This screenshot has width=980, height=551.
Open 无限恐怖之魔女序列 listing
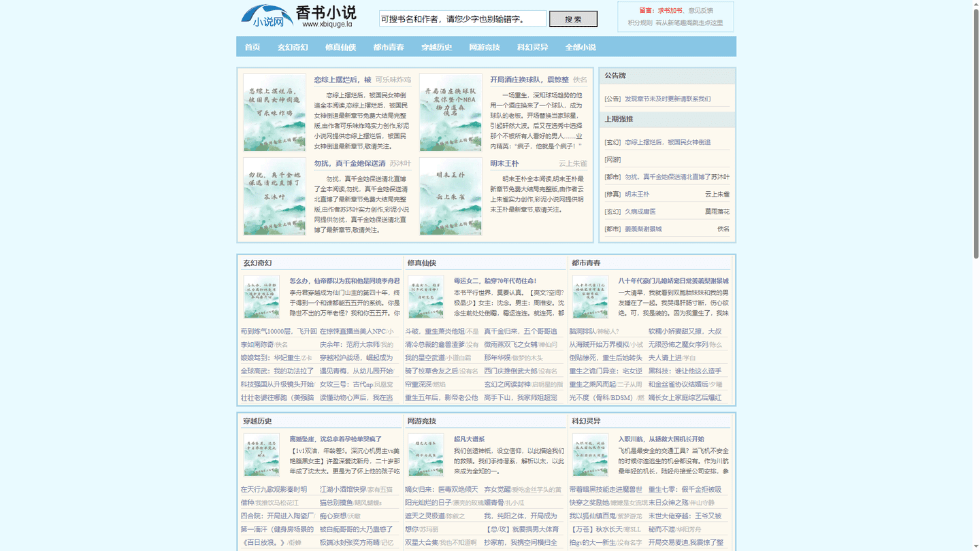pos(678,345)
